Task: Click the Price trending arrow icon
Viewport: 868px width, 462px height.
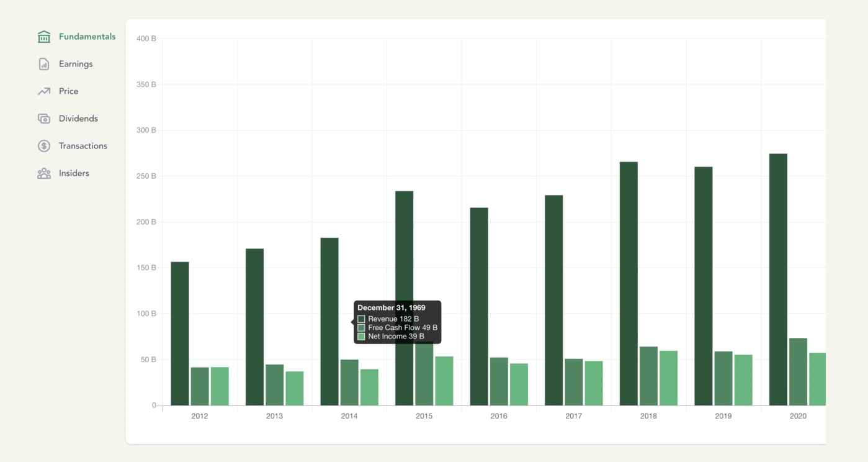Action: pos(44,91)
